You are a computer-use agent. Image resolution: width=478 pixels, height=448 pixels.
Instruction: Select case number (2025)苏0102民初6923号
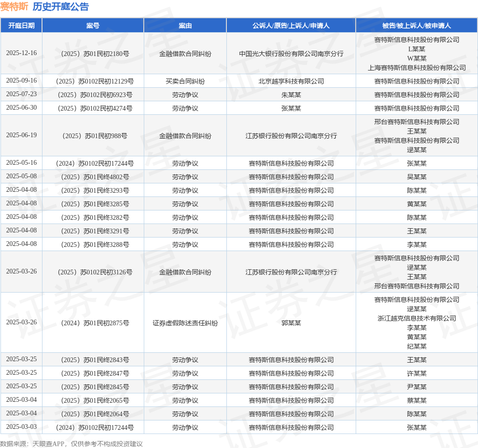pyautogui.click(x=95, y=95)
